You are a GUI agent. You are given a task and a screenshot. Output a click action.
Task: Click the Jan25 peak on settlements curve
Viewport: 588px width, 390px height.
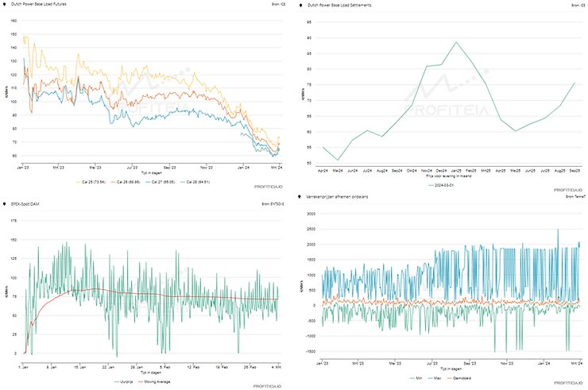point(456,42)
